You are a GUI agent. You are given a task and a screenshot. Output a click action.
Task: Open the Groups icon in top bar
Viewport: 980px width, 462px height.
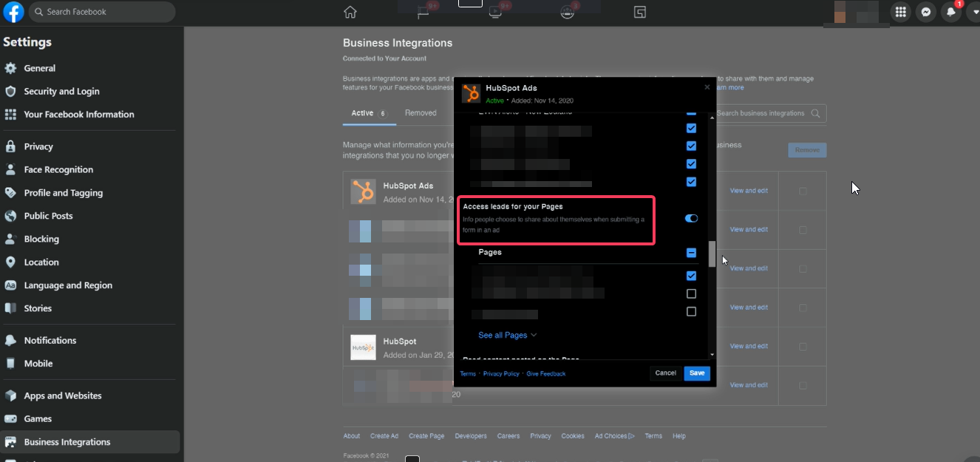(568, 12)
